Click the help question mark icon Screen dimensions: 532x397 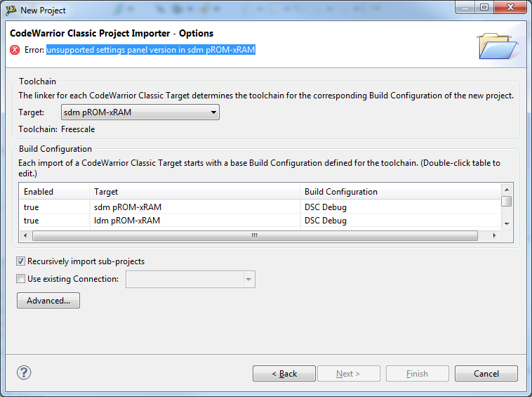click(x=22, y=373)
